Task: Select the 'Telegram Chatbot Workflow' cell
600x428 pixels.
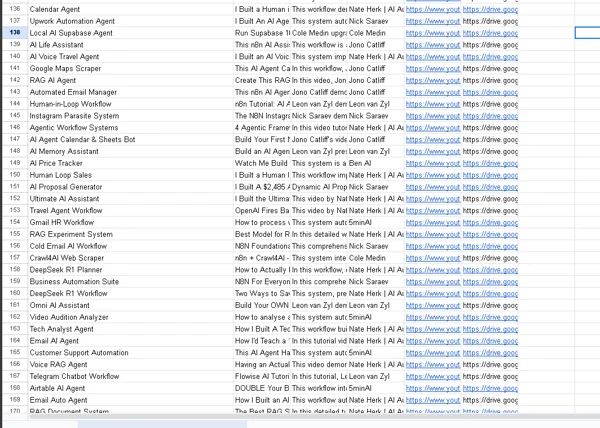Action: 131,376
